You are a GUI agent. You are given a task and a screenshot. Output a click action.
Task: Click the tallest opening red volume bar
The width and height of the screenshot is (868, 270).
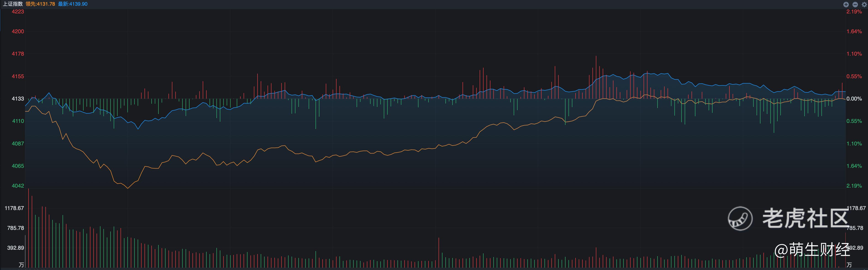coord(28,229)
